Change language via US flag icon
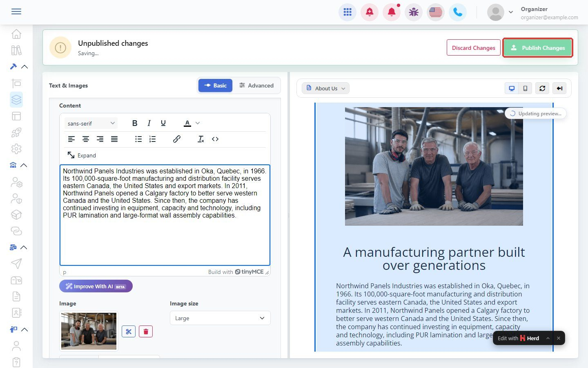588x368 pixels. click(x=436, y=12)
